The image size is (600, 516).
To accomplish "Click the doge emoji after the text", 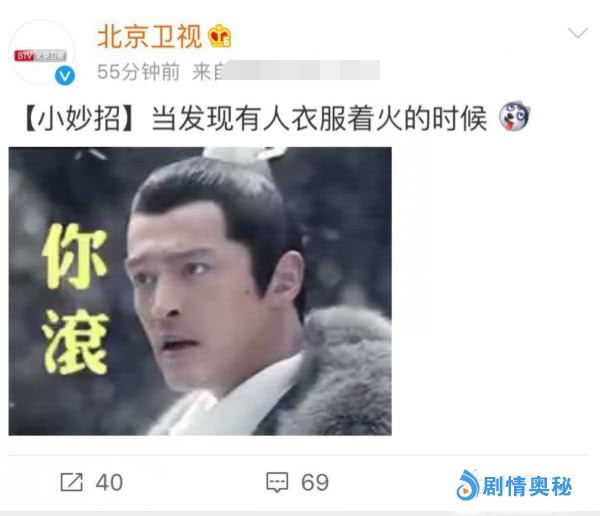I will click(x=515, y=116).
